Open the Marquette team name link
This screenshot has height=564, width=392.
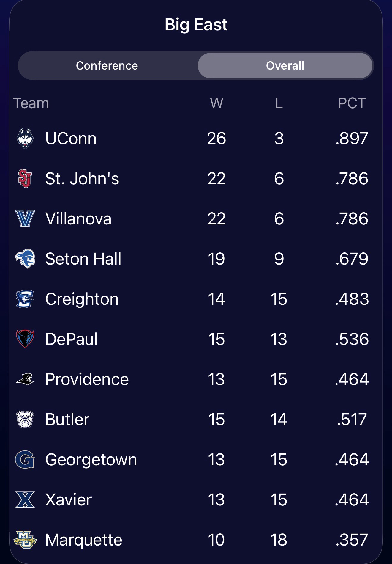point(84,540)
